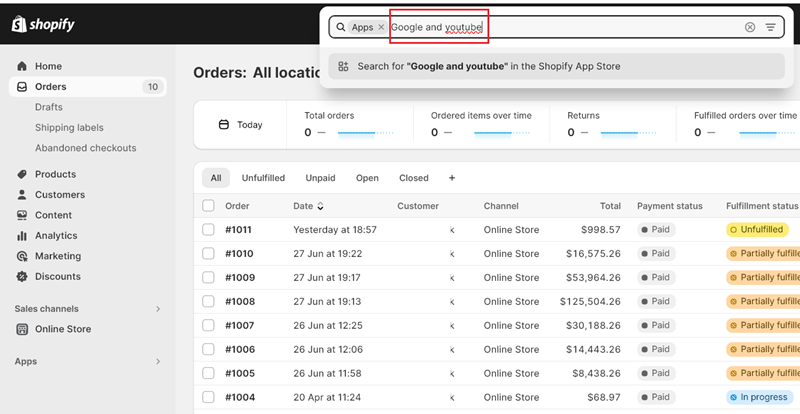Click Unfulfilled status badge on #1011
The width and height of the screenshot is (800, 414).
click(x=757, y=230)
